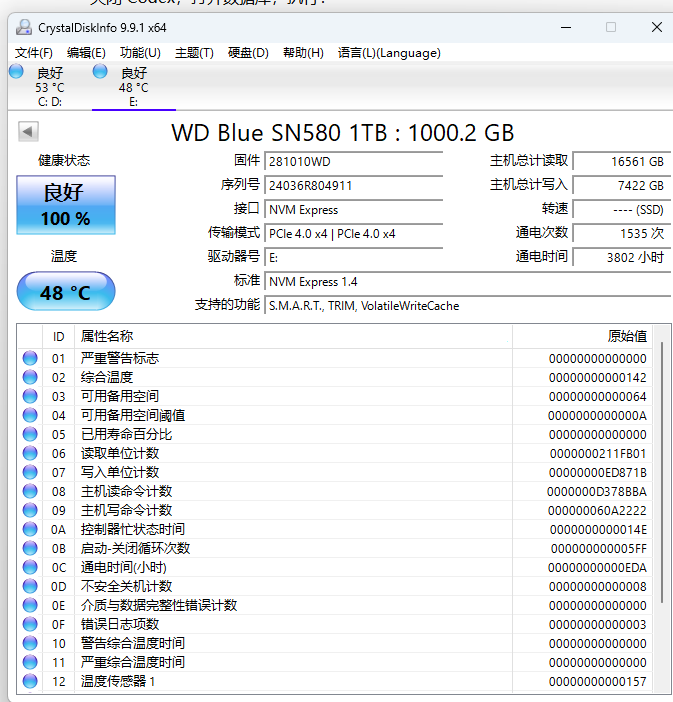Click status dot for attribute 11 严重综合温度时间

click(x=30, y=663)
